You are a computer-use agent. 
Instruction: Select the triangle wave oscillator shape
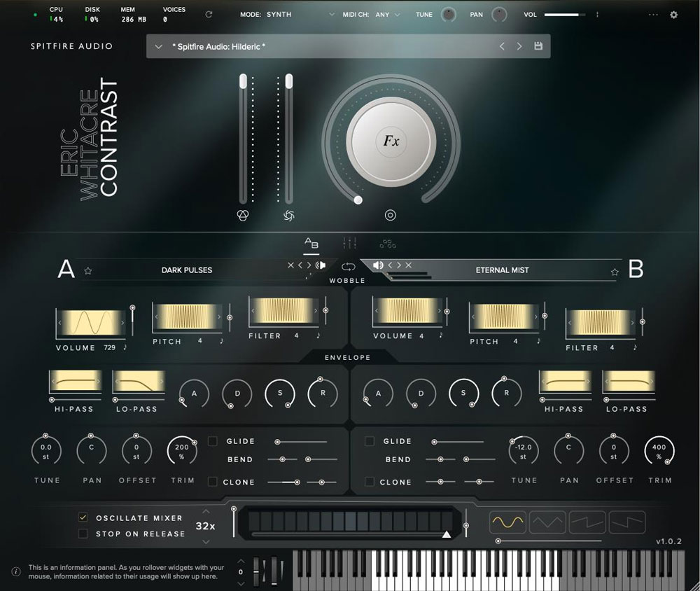click(548, 522)
